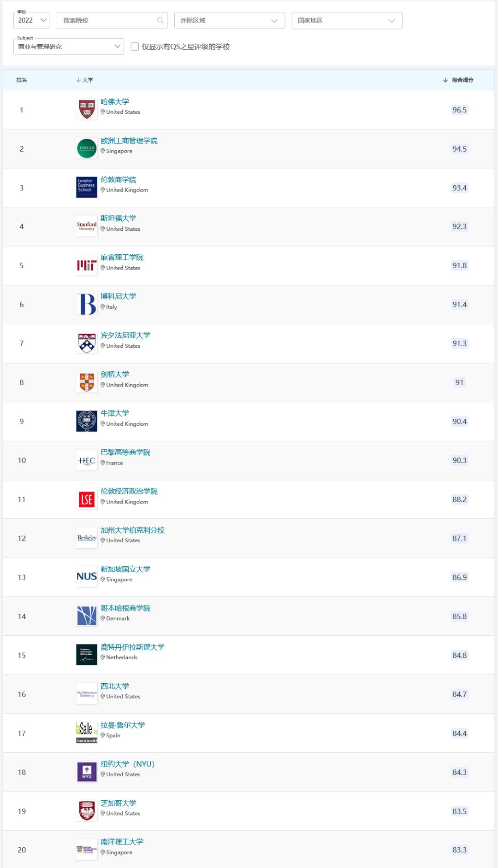Focus the 搜索院校 search input field
Image resolution: width=498 pixels, height=868 pixels.
[112, 20]
